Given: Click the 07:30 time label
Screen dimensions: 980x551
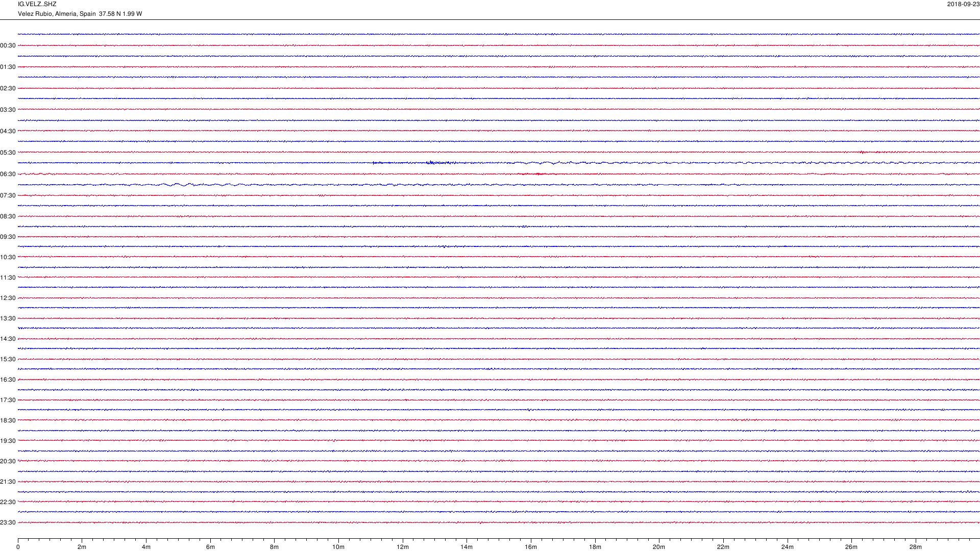Looking at the screenshot, I should tap(8, 195).
